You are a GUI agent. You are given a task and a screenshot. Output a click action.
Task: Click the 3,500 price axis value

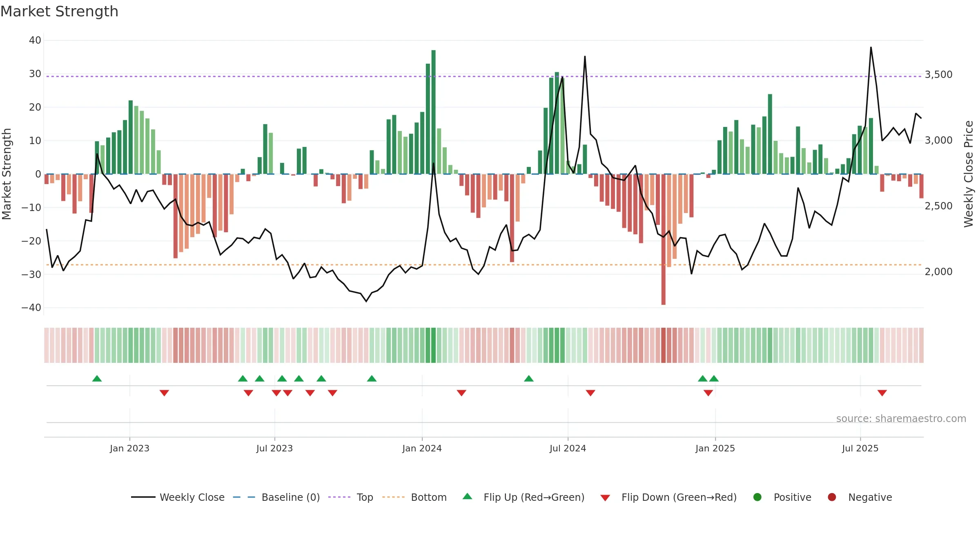click(x=938, y=74)
